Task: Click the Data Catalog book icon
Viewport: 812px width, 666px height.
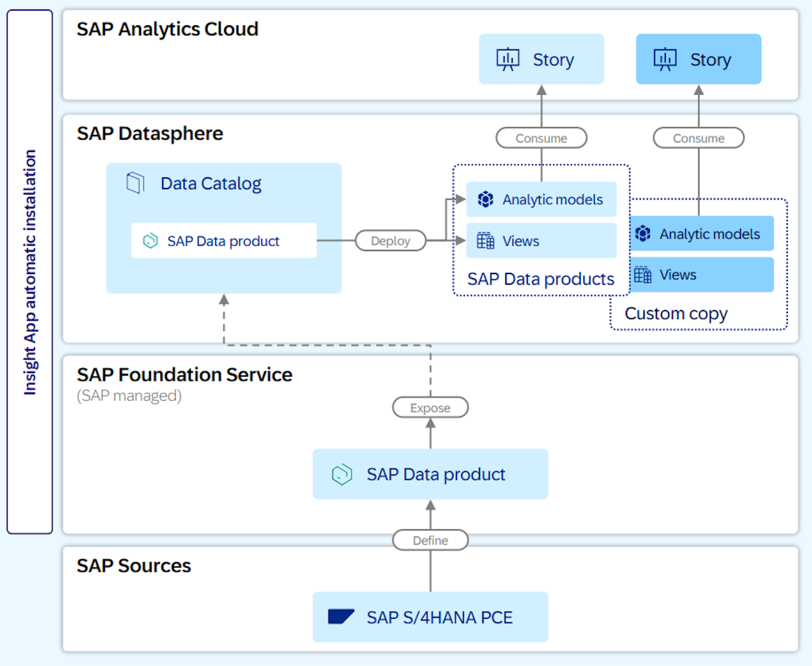Action: tap(136, 183)
